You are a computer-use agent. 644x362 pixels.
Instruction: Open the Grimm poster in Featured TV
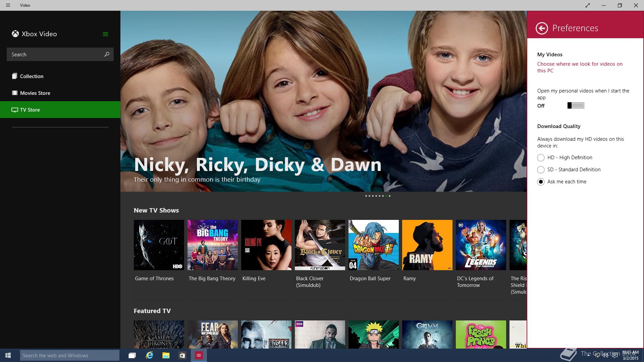[x=427, y=335]
